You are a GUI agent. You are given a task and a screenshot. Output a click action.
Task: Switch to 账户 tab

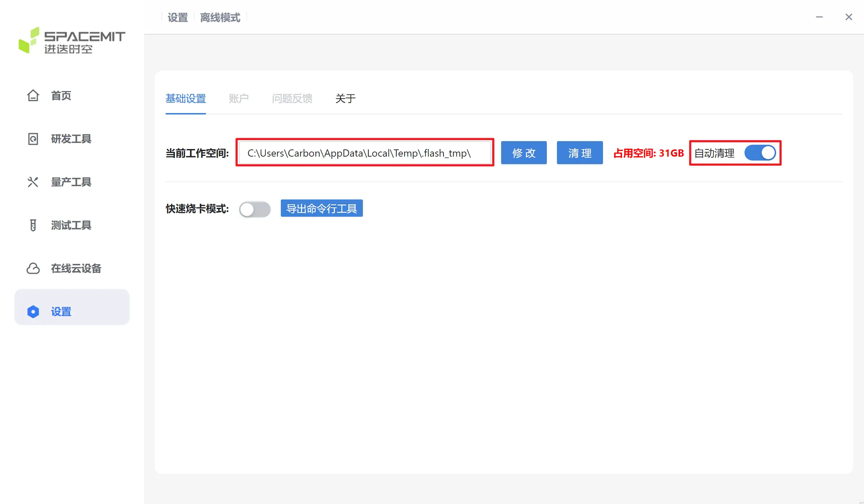(239, 98)
